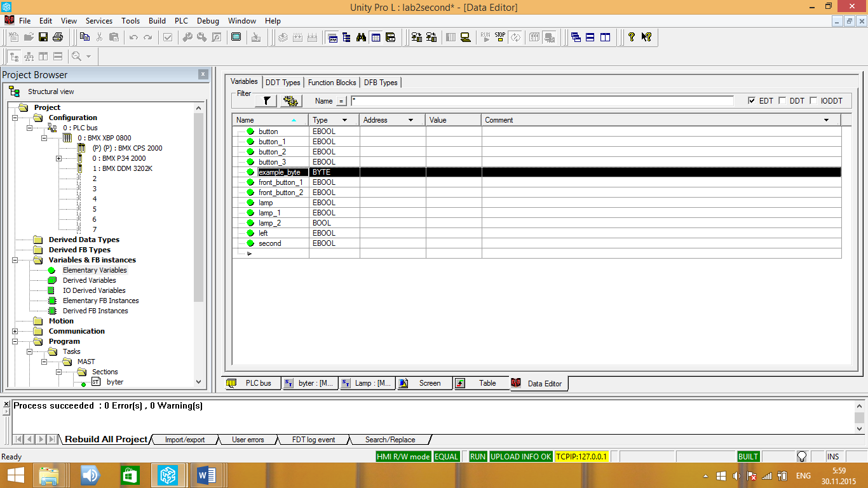The image size is (868, 488).
Task: Save the project with the floppy disk icon
Action: [43, 37]
